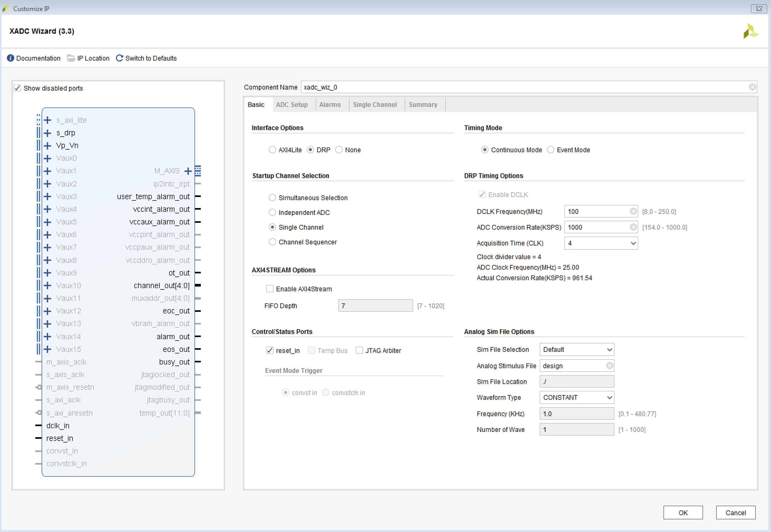Click the IP Location folder icon
The image size is (771, 532).
pos(71,58)
